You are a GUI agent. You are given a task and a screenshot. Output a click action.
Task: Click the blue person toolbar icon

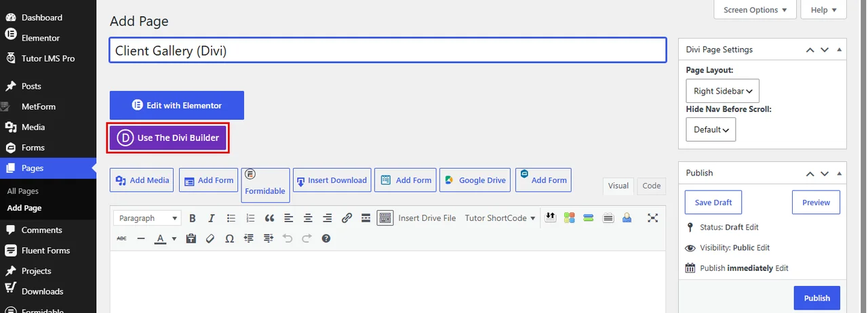coord(627,218)
